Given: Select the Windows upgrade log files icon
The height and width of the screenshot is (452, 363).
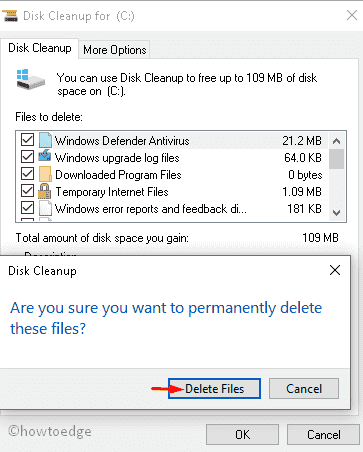Looking at the screenshot, I should (45, 157).
